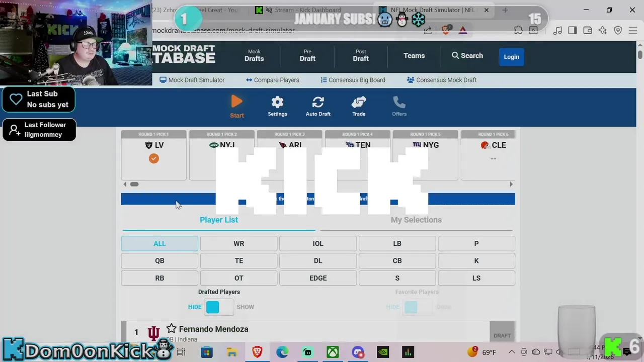Image resolution: width=644 pixels, height=362 pixels.
Task: Click the horizontal draft picks scrollbar thumb
Action: [x=134, y=184]
